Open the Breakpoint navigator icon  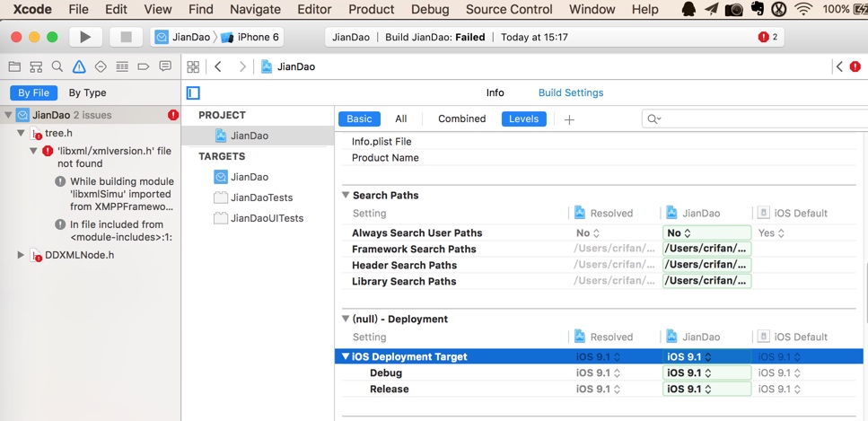tap(144, 67)
